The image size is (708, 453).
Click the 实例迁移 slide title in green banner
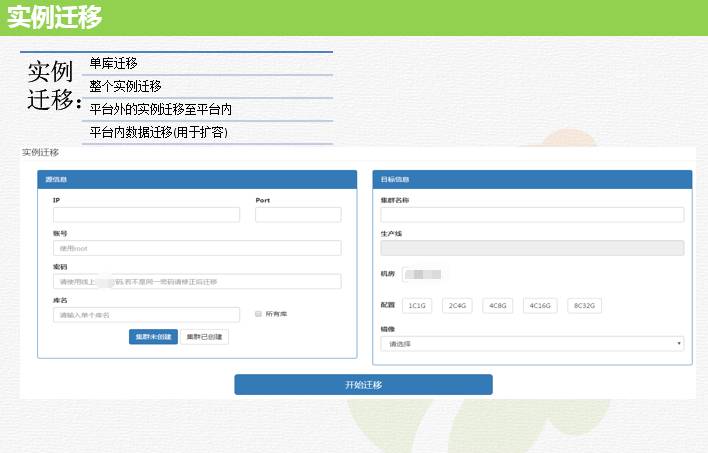tap(55, 17)
